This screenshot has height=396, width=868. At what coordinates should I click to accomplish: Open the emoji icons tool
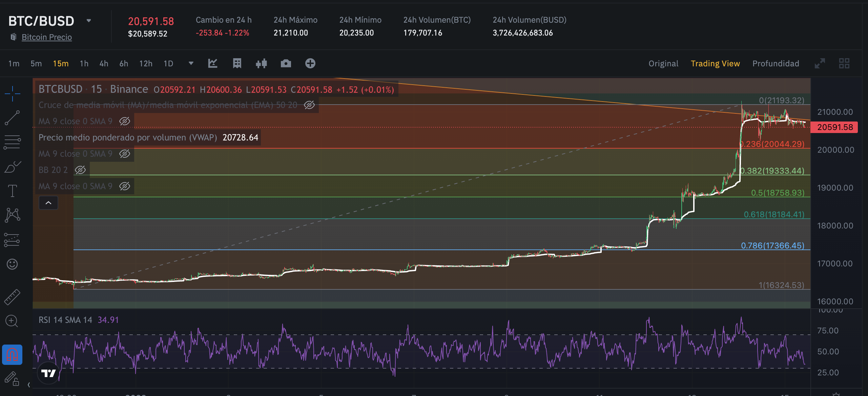click(12, 264)
